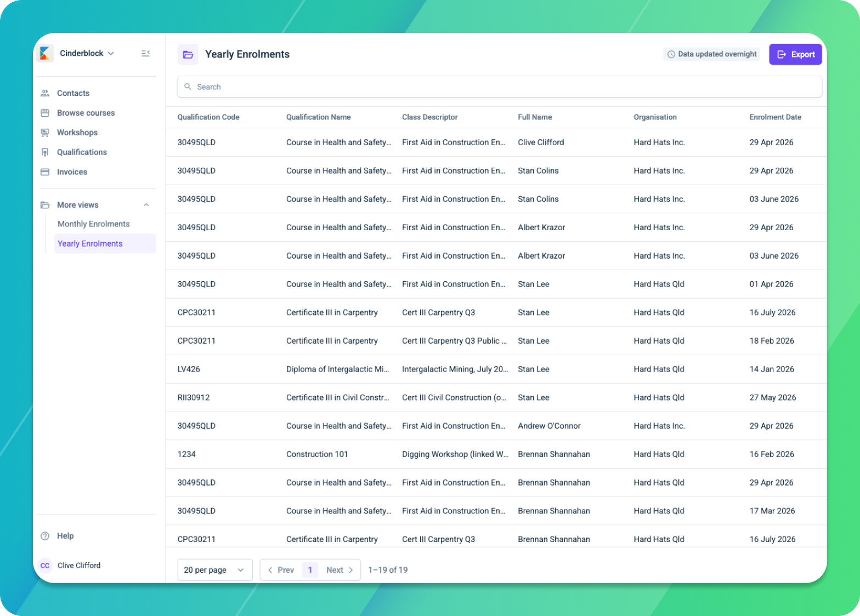Click the Enrolment Date column header
Screen dimensions: 860x616
pyautogui.click(x=776, y=117)
